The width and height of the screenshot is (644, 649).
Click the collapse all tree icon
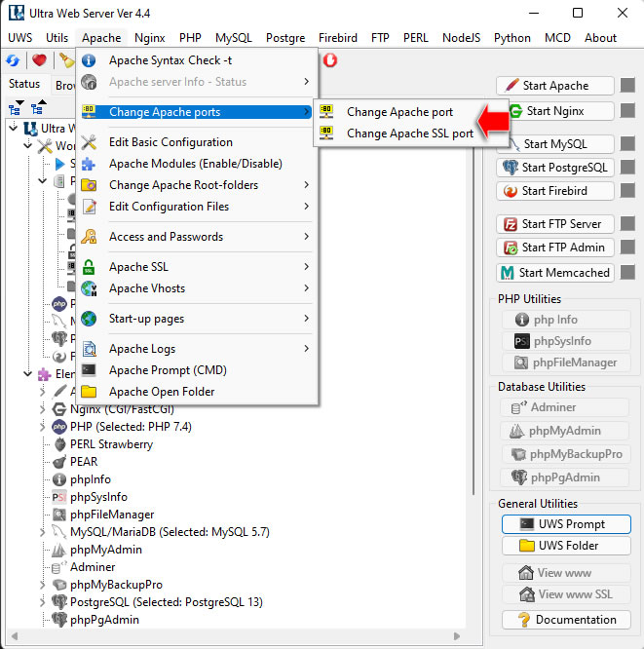[39, 107]
